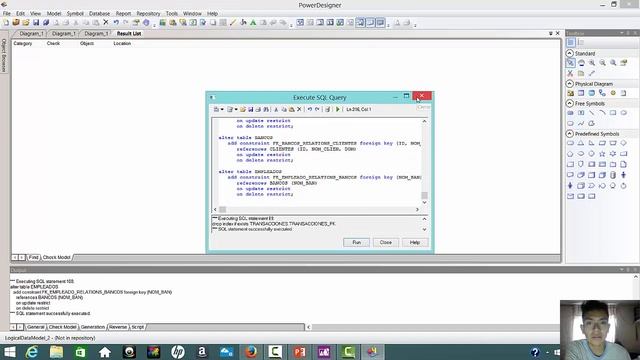The width and height of the screenshot is (640, 360).
Task: Switch to the Script output tab
Action: pyautogui.click(x=138, y=327)
